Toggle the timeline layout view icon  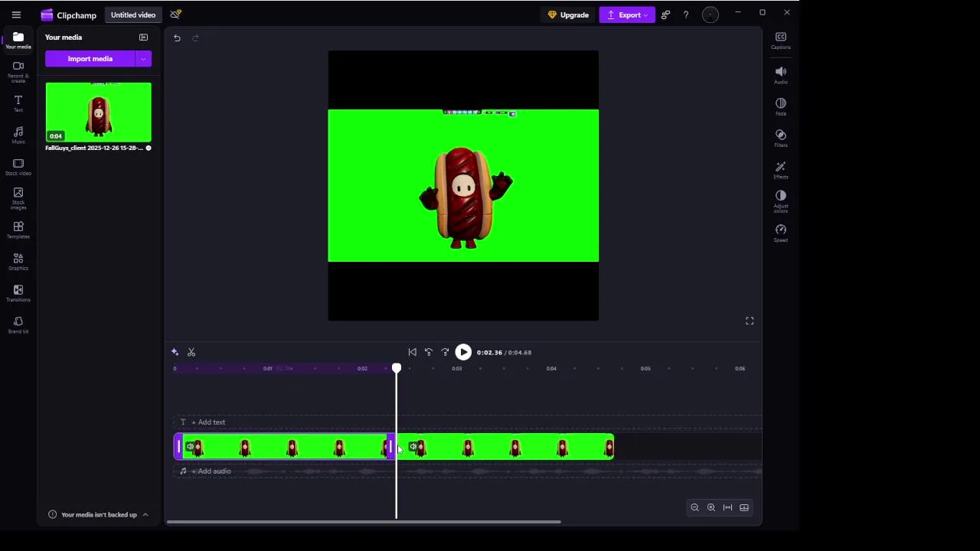coord(744,507)
